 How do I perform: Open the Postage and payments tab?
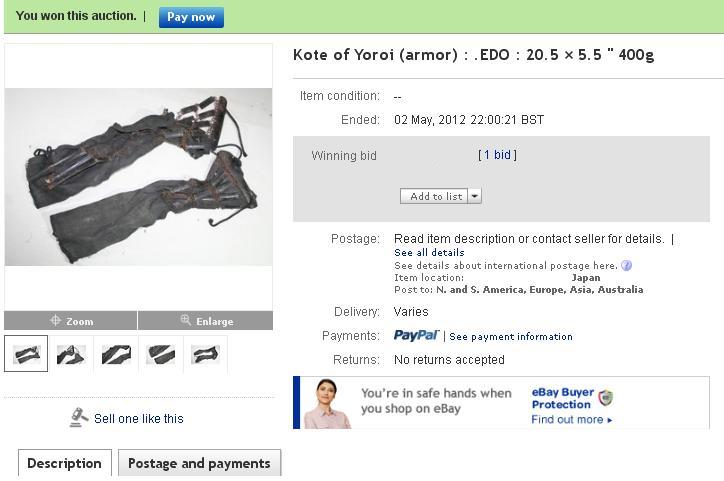point(199,463)
